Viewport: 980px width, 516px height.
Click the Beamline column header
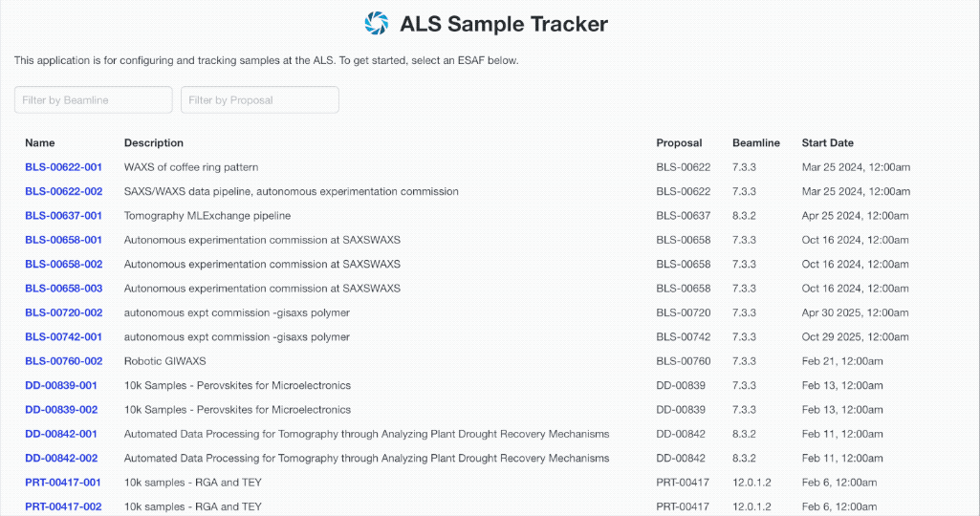click(755, 143)
